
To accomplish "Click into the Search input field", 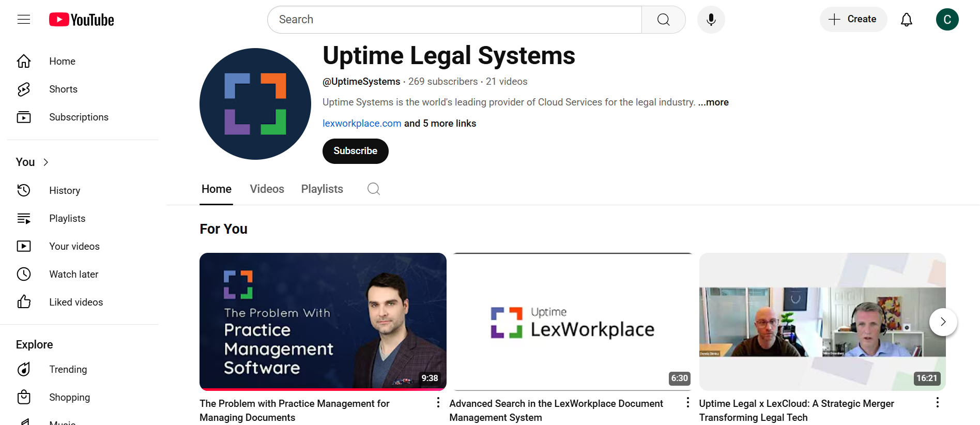I will click(x=455, y=20).
